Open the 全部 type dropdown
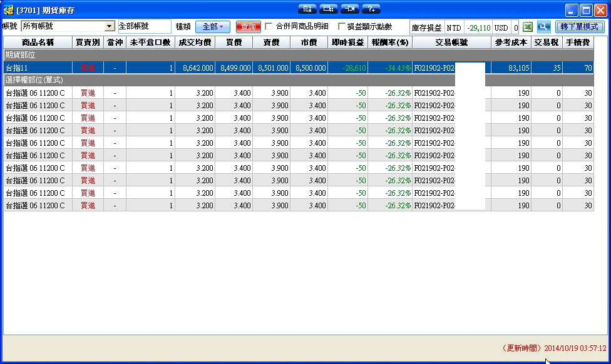 [x=213, y=27]
